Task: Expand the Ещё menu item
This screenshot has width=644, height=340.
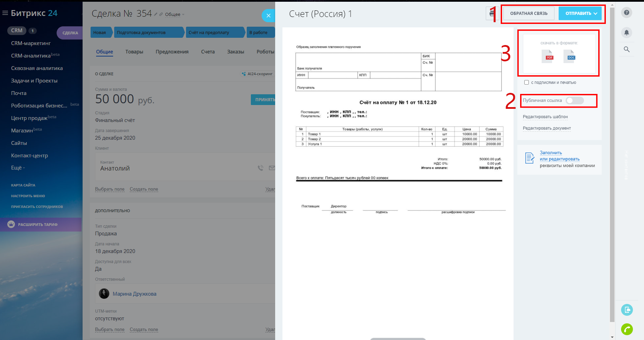Action: [18, 168]
